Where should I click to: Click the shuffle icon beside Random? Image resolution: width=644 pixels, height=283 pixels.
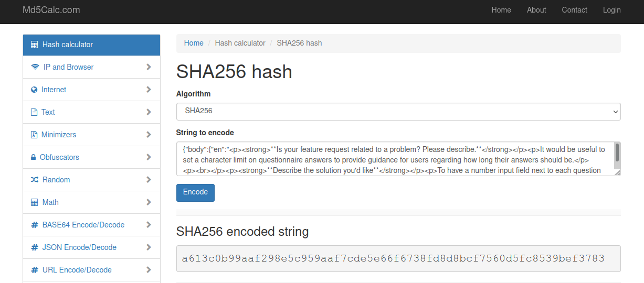click(x=35, y=180)
